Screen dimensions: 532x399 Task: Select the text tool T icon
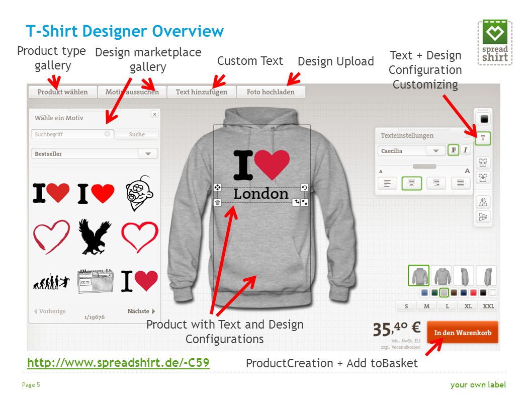483,138
